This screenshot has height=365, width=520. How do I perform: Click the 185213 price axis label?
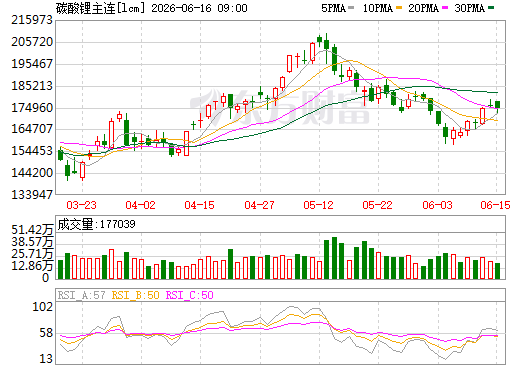(32, 86)
